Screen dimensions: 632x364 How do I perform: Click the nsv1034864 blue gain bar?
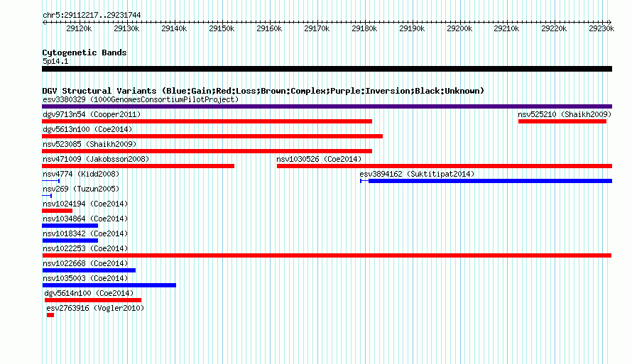70,226
